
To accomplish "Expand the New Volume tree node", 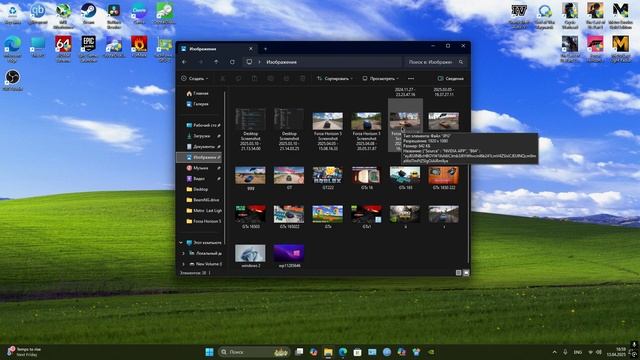I will click(x=183, y=264).
